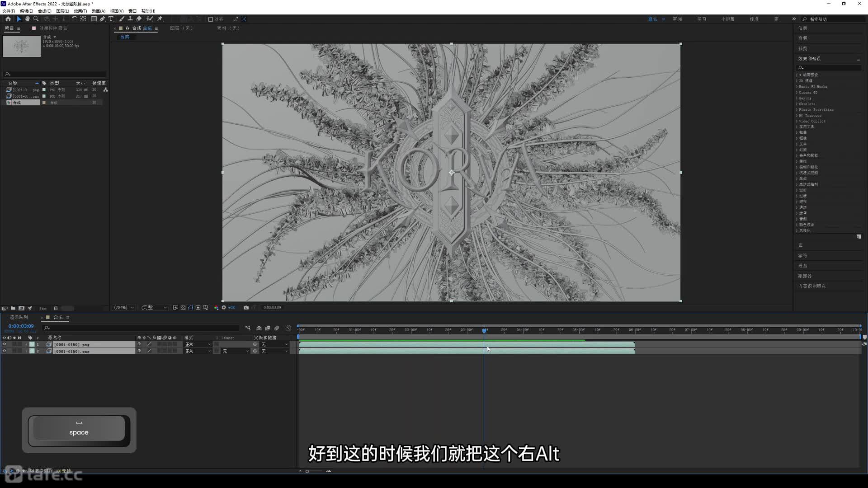Open the 效果(T) menu
The image size is (868, 488).
pyautogui.click(x=80, y=11)
